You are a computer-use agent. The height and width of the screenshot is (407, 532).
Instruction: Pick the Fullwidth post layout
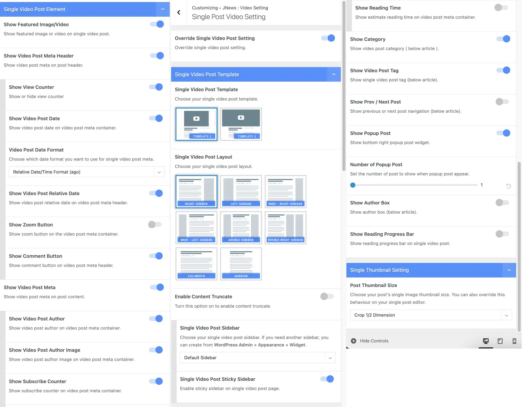pyautogui.click(x=196, y=264)
